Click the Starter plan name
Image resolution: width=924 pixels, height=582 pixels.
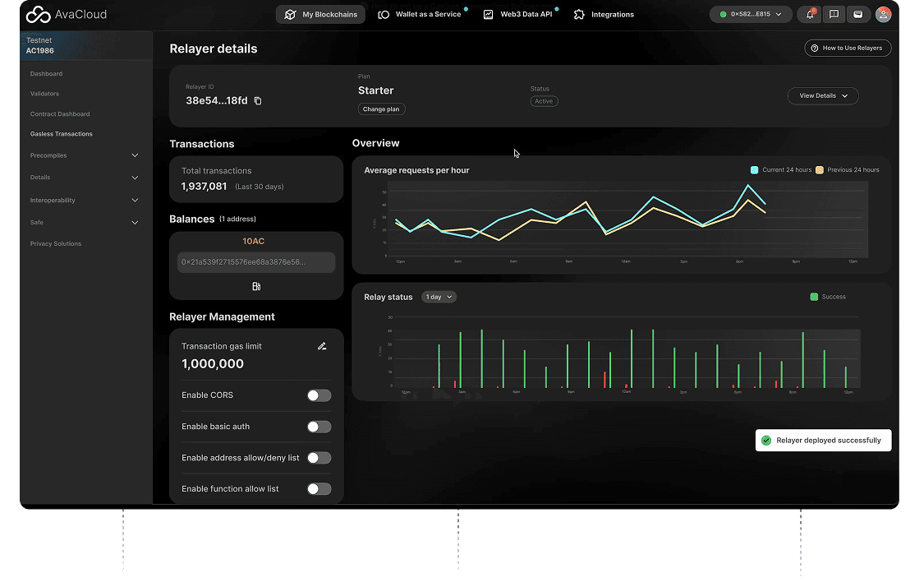point(376,90)
